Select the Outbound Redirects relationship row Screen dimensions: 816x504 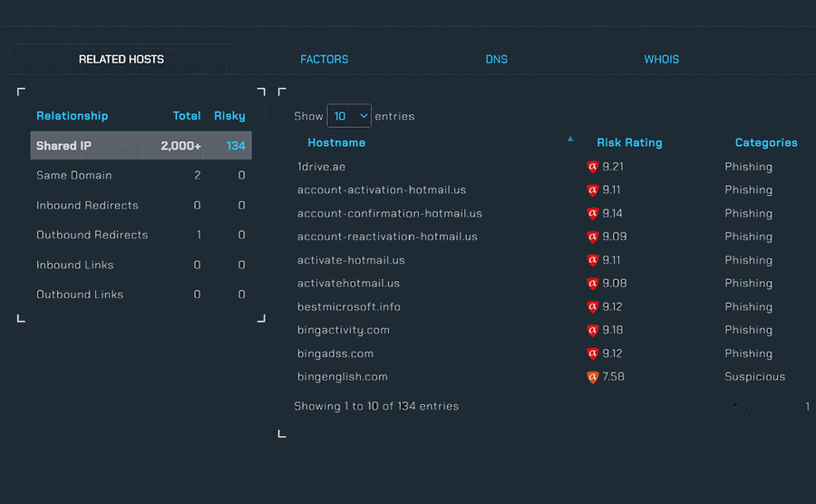[141, 235]
